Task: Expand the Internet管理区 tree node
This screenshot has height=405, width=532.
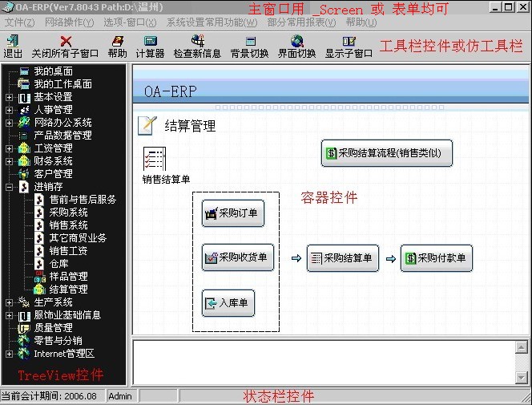Action: pyautogui.click(x=9, y=354)
